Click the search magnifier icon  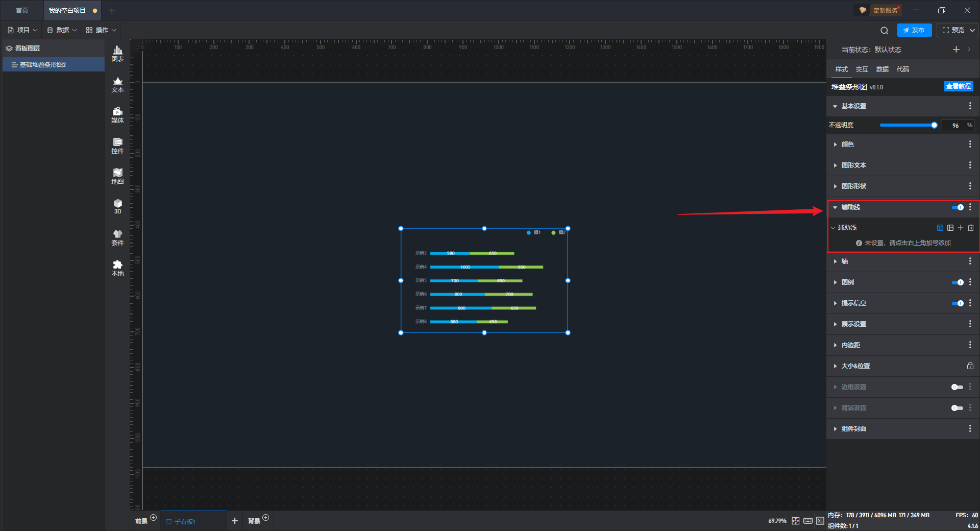pos(885,30)
